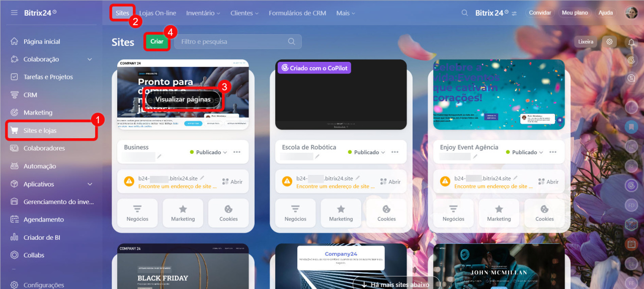Click Abrir for Escola de Robótica
Image resolution: width=644 pixels, height=289 pixels.
coord(390,182)
